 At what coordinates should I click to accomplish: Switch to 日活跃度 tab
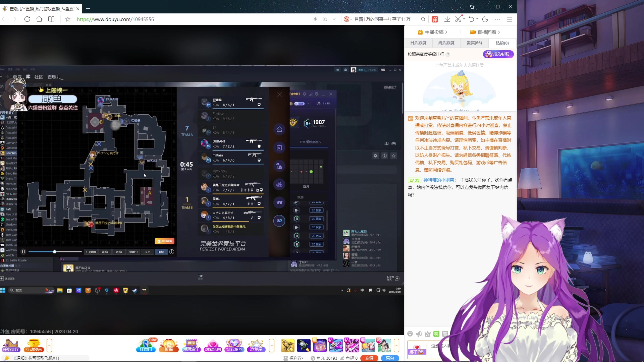click(x=418, y=43)
